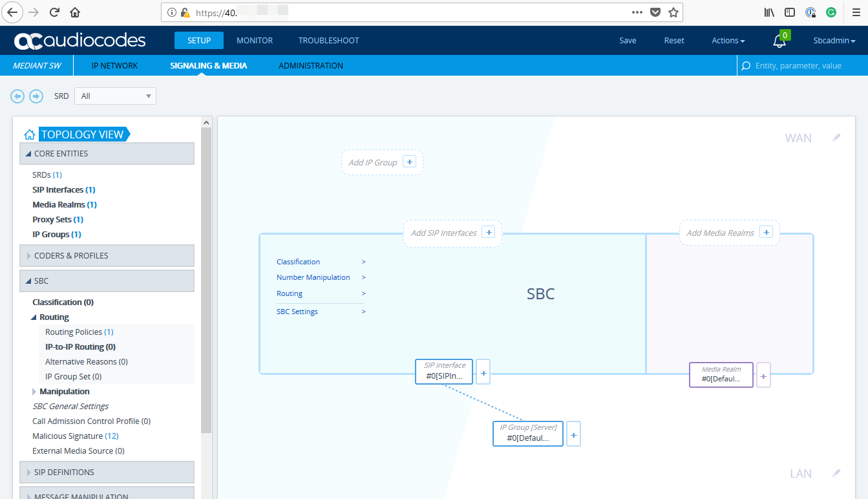Open Classification link in SBC box
This screenshot has width=868, height=499.
point(299,262)
